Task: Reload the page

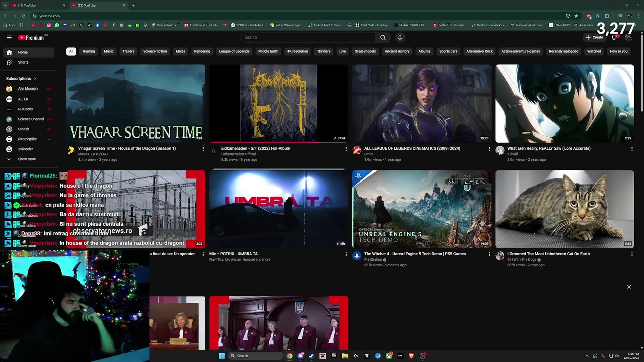Action: click(23, 16)
